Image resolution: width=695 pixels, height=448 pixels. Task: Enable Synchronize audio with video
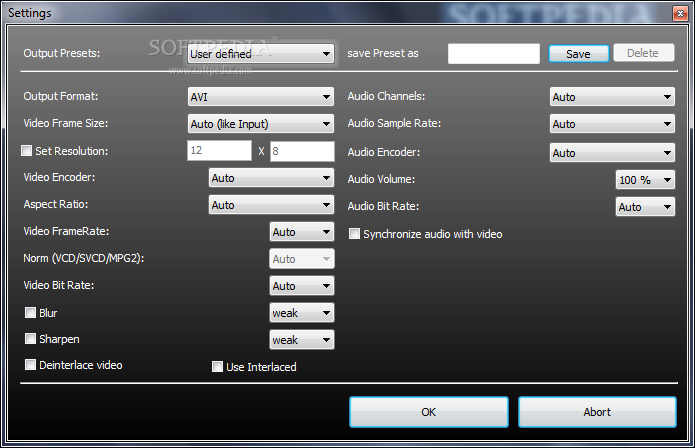pyautogui.click(x=354, y=234)
